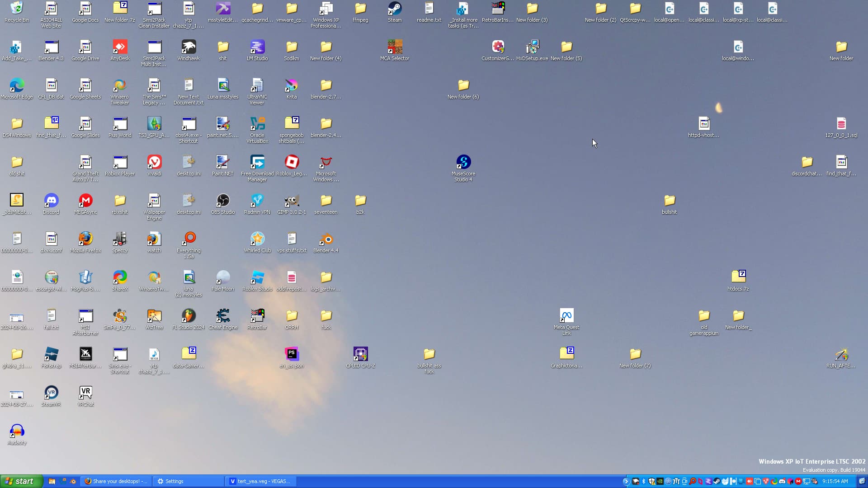Open Everything 1.5a shortcut
This screenshot has height=488, width=868.
[x=189, y=245]
